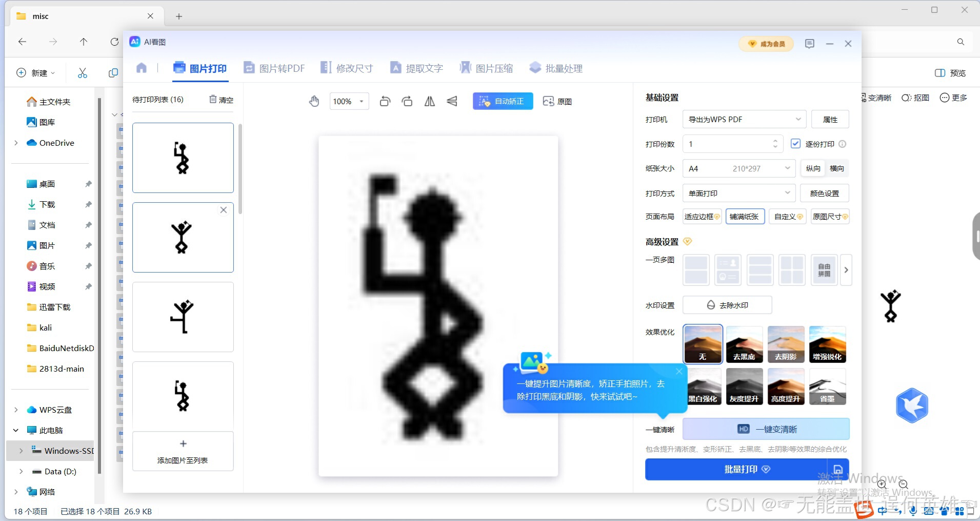Viewport: 980px width, 521px height.
Task: Open the 新建 dropdown in Explorer
Action: pyautogui.click(x=36, y=73)
